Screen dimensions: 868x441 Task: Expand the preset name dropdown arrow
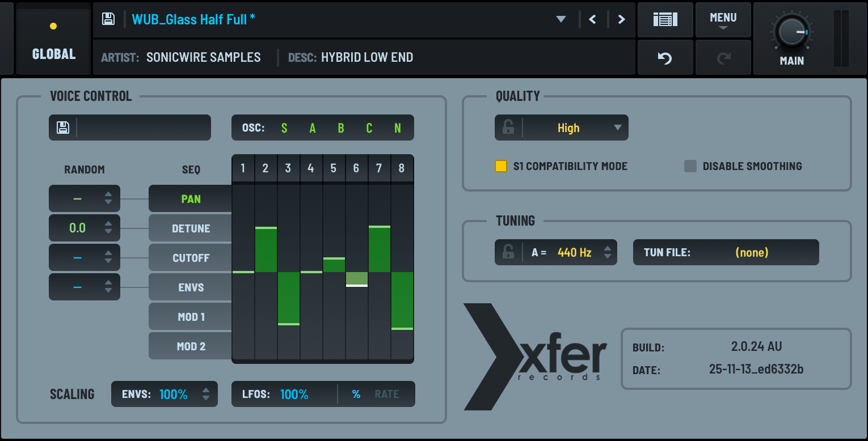(x=561, y=19)
